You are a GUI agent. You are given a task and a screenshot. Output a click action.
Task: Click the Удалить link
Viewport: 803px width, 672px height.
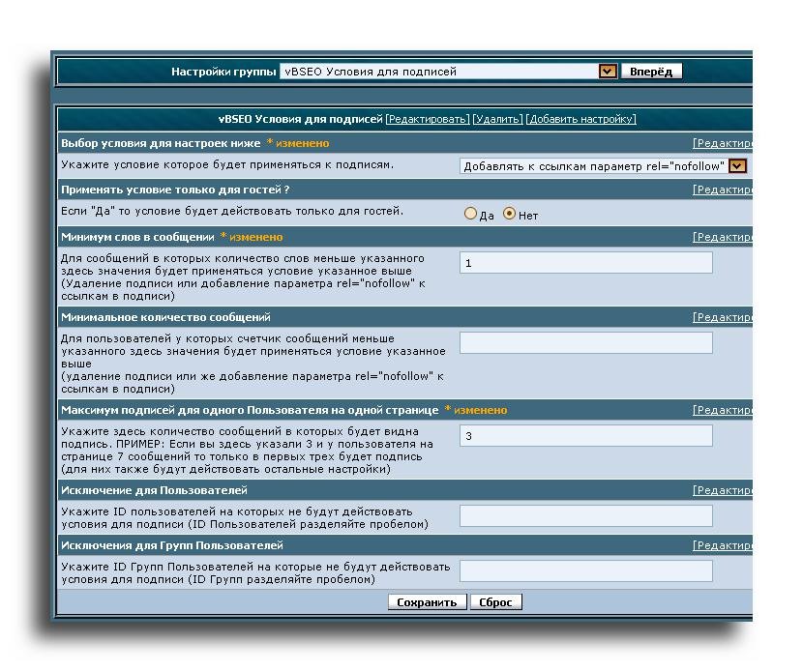click(x=497, y=119)
